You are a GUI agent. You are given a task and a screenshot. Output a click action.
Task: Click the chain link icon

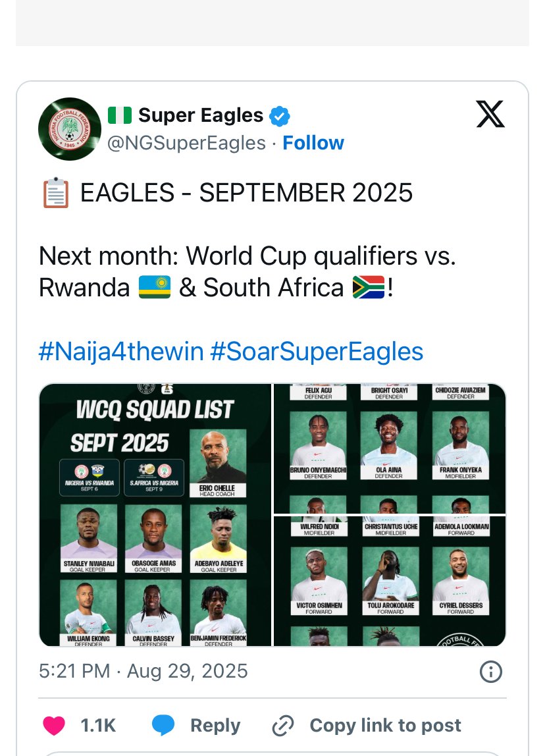tap(283, 726)
